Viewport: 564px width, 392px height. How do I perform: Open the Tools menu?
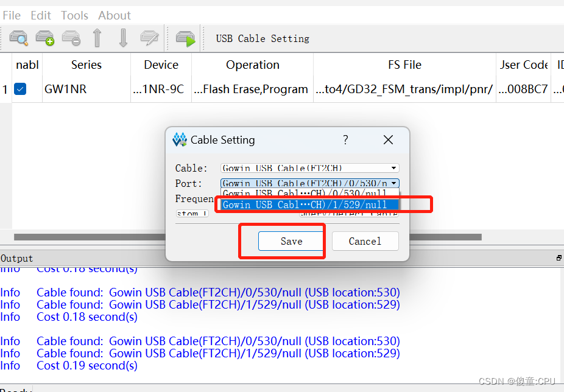pos(74,15)
